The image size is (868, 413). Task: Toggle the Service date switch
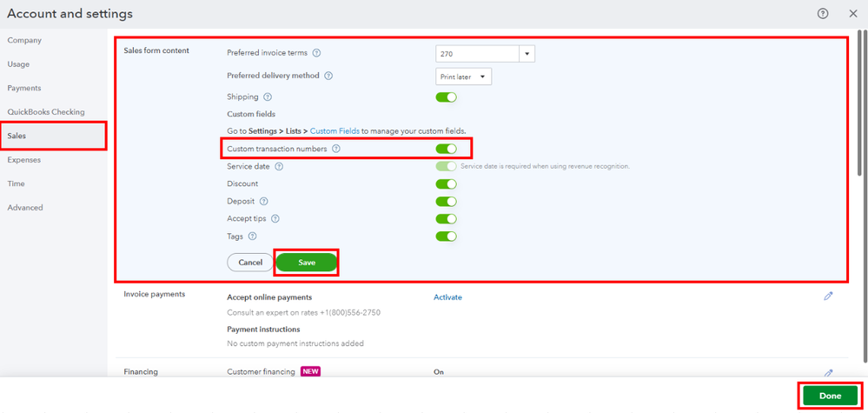447,166
